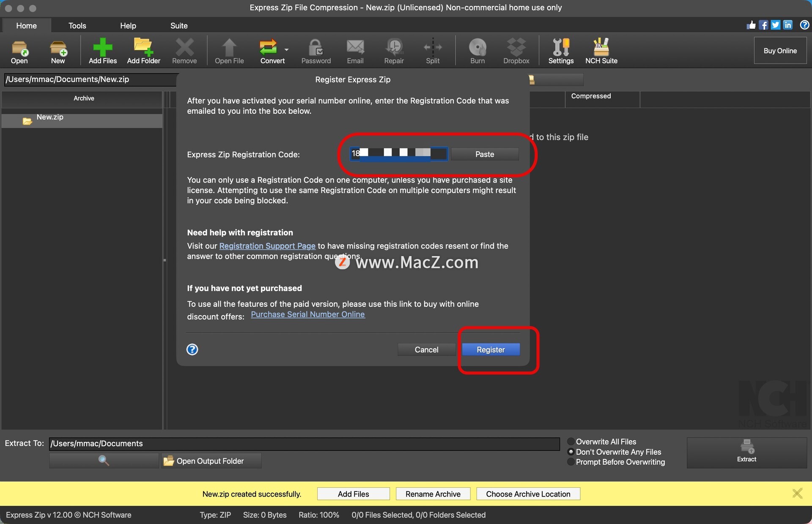Click the blue help icon in dialog
Image resolution: width=812 pixels, height=524 pixels.
[x=192, y=349]
